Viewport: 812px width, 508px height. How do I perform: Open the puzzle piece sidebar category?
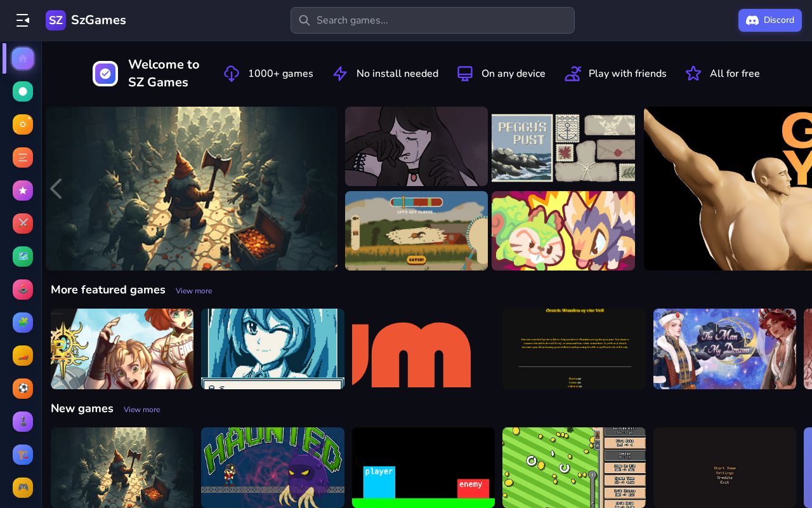tap(23, 323)
